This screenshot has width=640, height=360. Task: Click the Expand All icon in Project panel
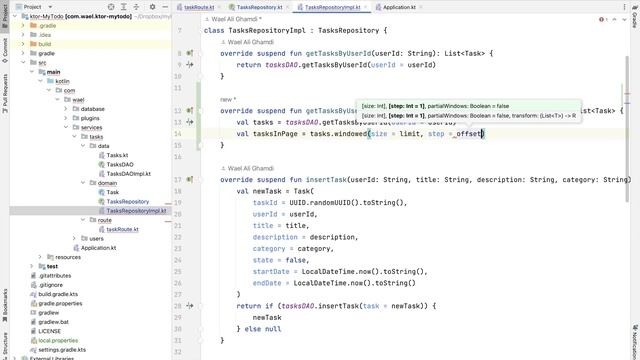[x=124, y=7]
